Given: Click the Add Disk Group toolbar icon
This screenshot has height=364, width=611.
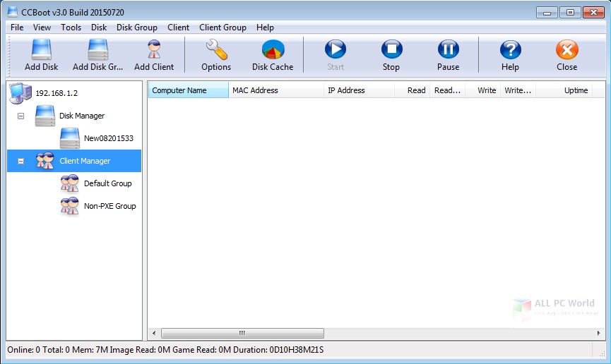Looking at the screenshot, I should (97, 50).
